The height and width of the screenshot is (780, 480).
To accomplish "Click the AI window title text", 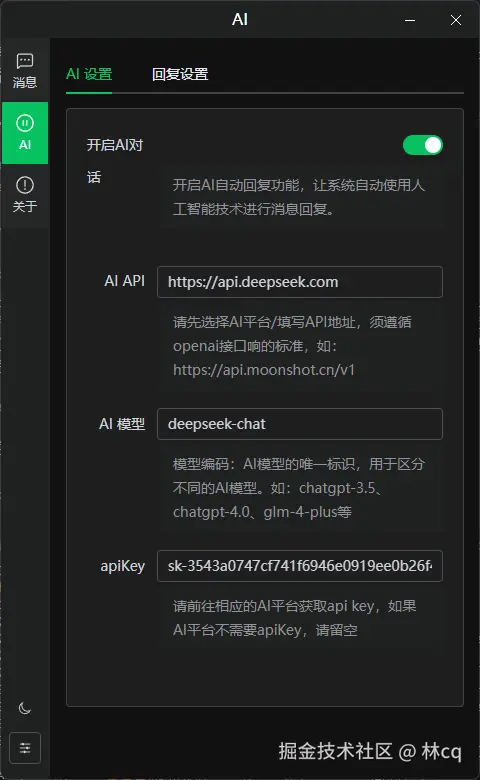I will click(x=240, y=19).
